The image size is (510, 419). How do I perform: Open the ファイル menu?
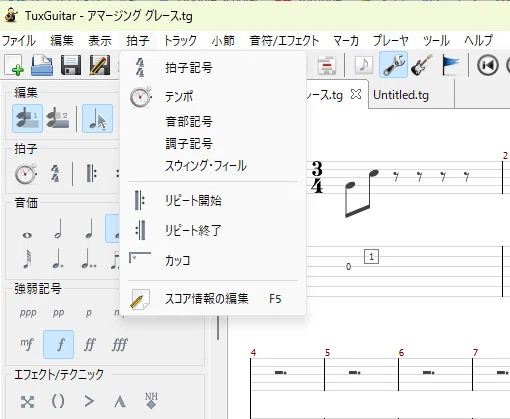click(19, 41)
